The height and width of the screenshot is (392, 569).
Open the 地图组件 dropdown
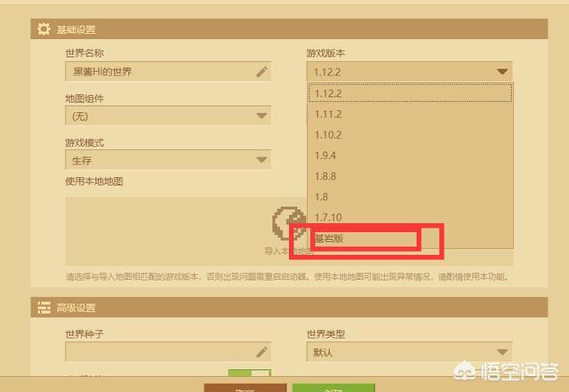[x=168, y=116]
